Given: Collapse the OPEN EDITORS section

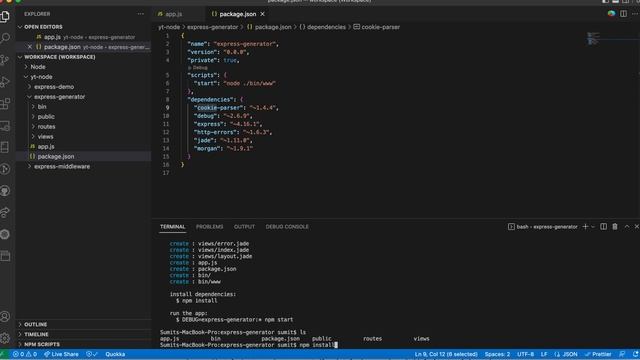Looking at the screenshot, I should [43, 27].
